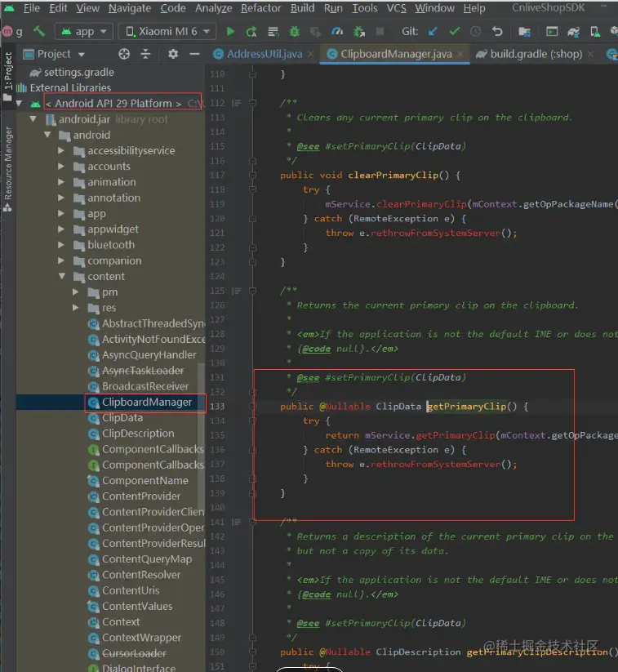Switch to AddressUtil.java tab

[264, 54]
